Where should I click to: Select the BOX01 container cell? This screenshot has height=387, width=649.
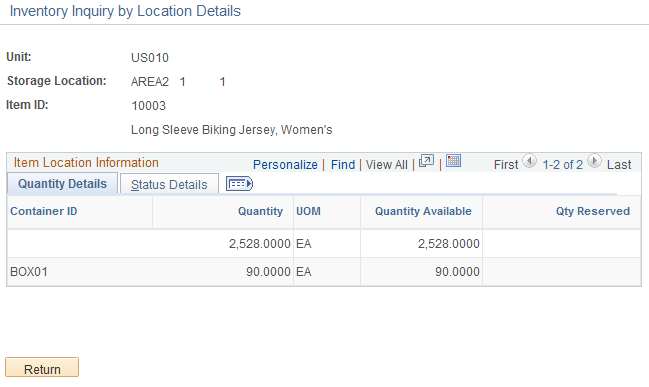29,272
